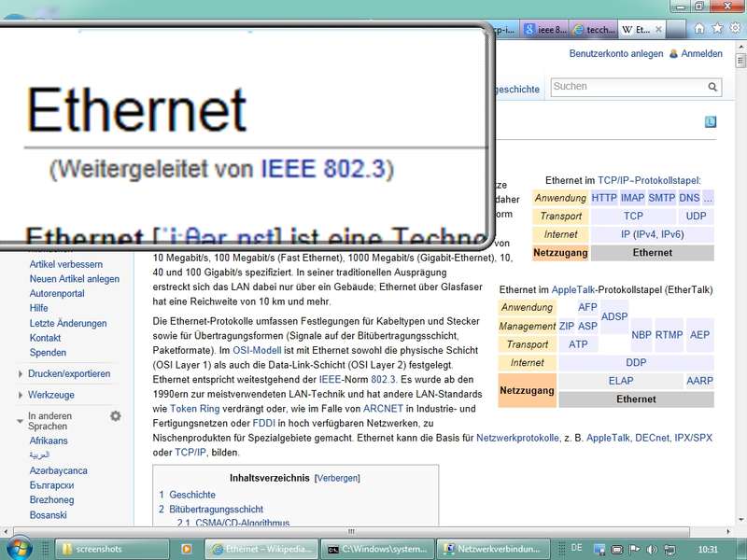Open Hilfe sidebar link
Screen dimensions: 747x560
[x=38, y=308]
